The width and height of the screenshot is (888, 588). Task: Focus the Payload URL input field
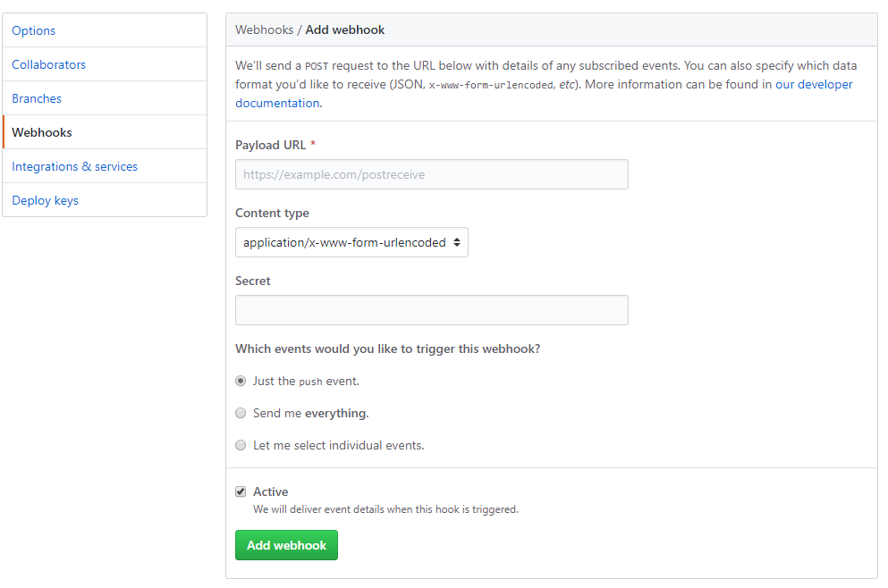(x=432, y=174)
